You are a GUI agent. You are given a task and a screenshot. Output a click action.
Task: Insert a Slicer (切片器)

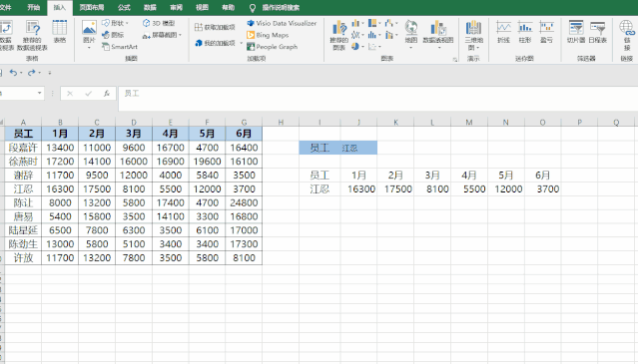576,32
